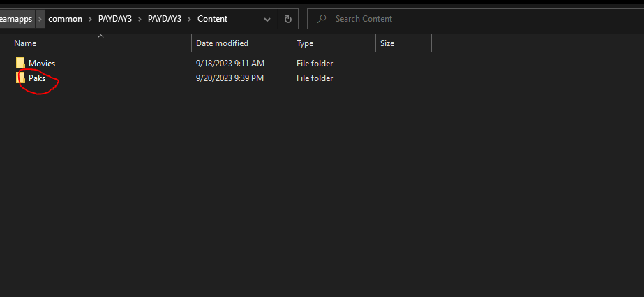Open the PAYDAY3 breadcrumb directly before Content

[165, 19]
